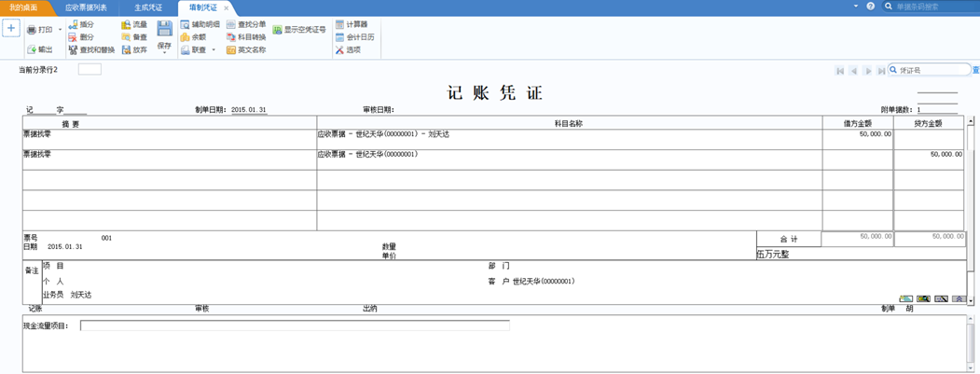980x374 pixels.
Task: Open 查找和替换 find and replace
Action: tap(90, 50)
